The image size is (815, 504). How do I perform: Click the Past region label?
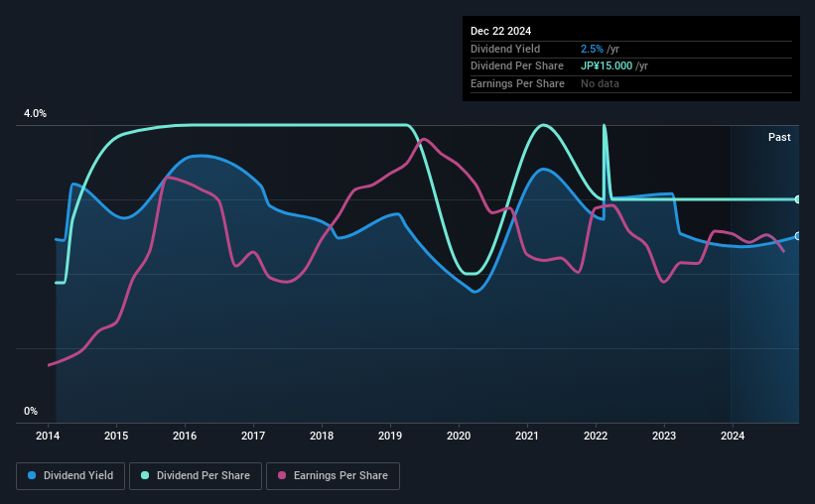coord(779,137)
